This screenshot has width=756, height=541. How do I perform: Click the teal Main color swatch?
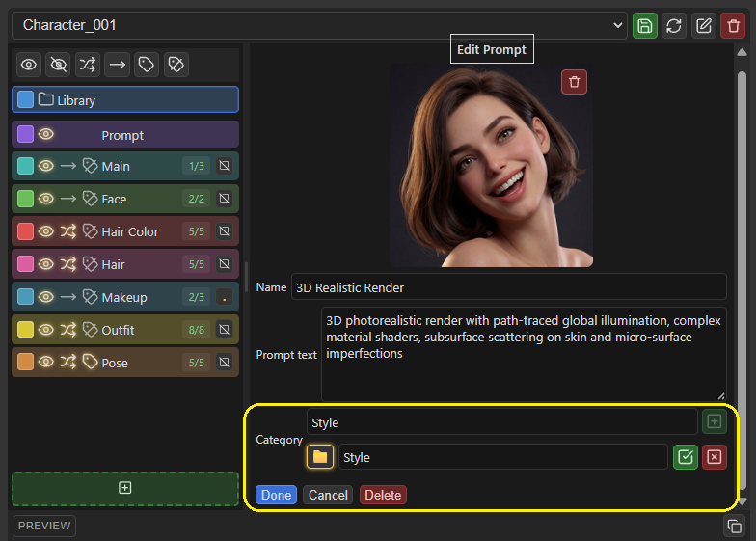(x=25, y=166)
